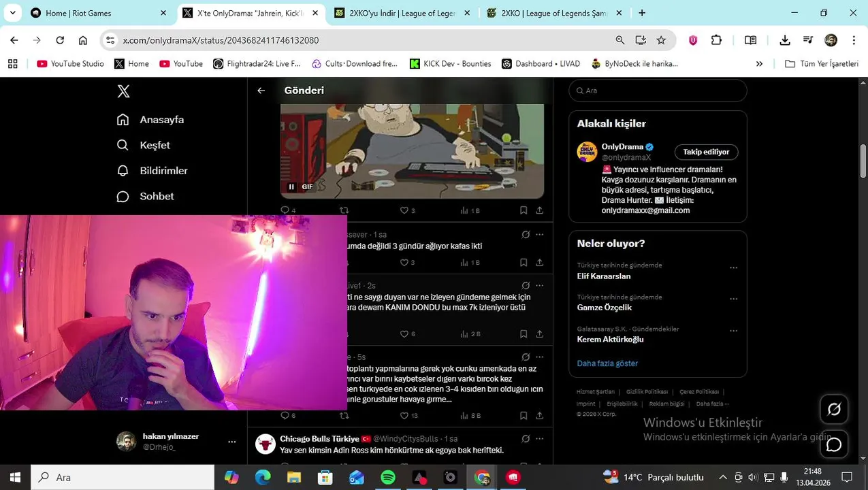Open Gizlilik Politikası footer link
The height and width of the screenshot is (490, 868).
[647, 392]
